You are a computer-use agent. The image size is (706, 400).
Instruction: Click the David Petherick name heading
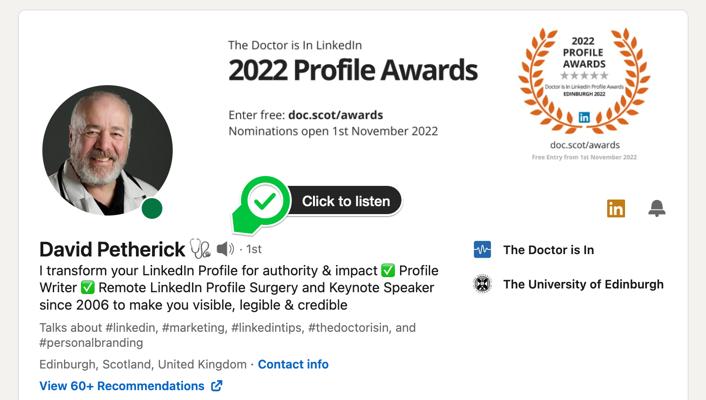112,249
